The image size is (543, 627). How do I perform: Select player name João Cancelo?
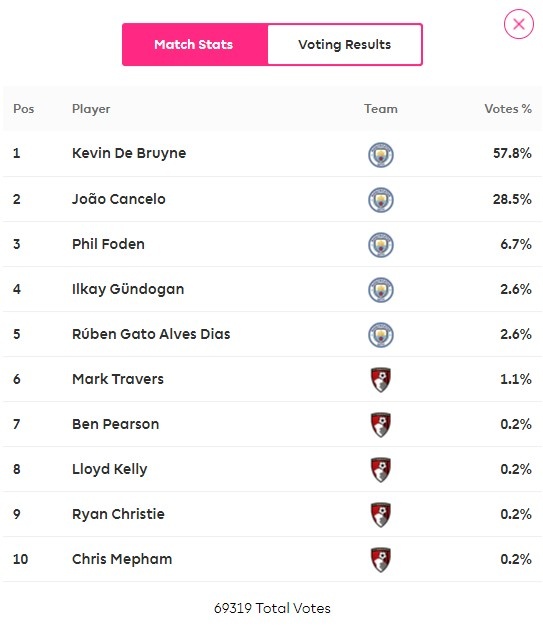[x=118, y=199]
